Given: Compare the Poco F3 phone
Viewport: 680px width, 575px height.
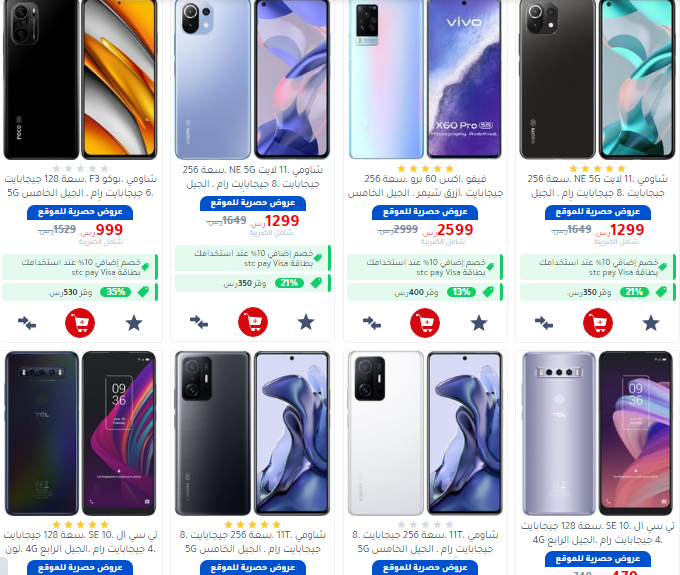Looking at the screenshot, I should click(27, 323).
